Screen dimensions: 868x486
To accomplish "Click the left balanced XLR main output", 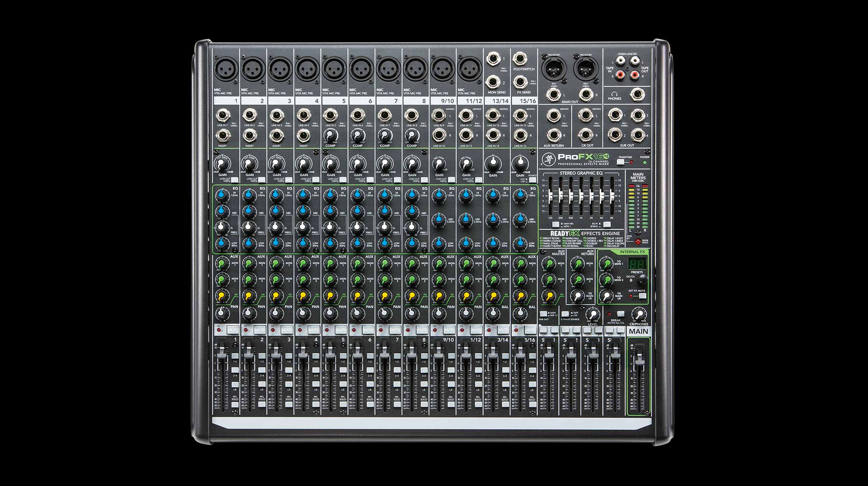I will 553,69.
